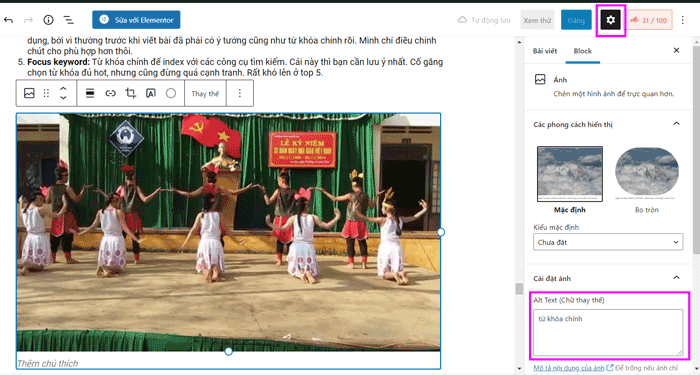Open the top-right options kebab menu

pos(683,20)
